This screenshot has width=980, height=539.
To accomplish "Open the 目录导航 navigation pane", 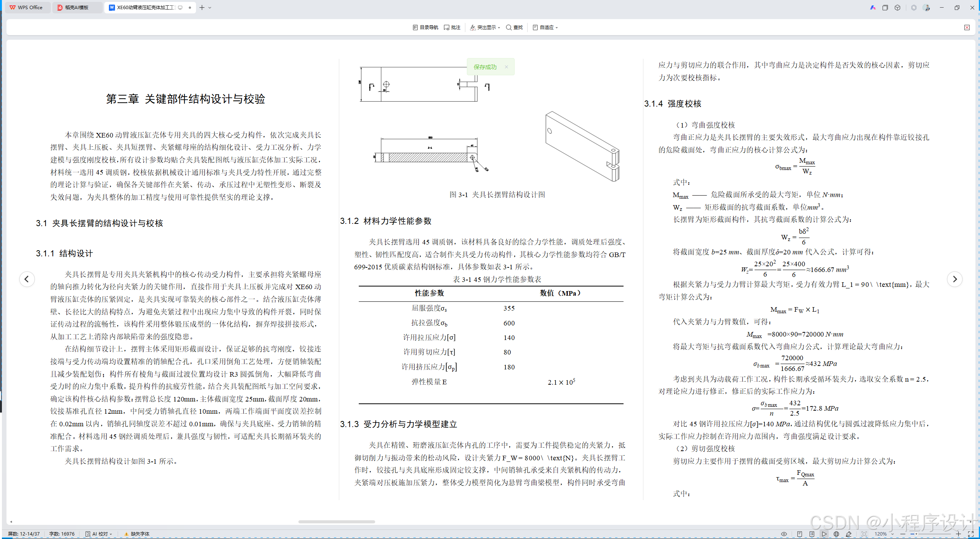I will (x=426, y=28).
